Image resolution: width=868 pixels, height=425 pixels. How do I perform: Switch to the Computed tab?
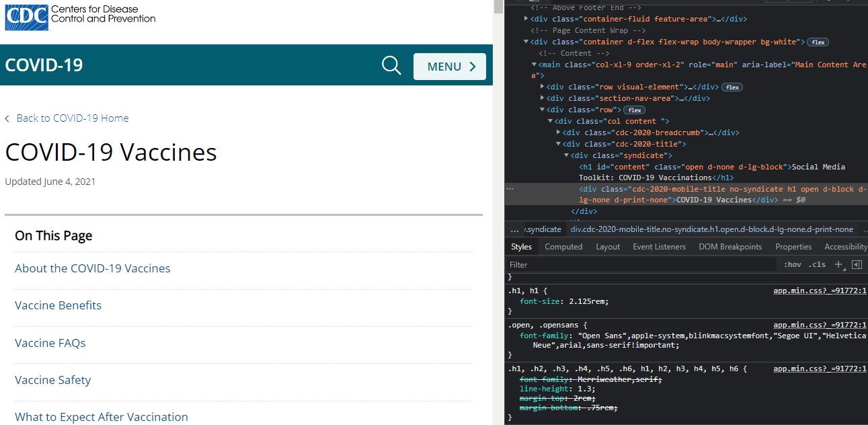tap(563, 247)
